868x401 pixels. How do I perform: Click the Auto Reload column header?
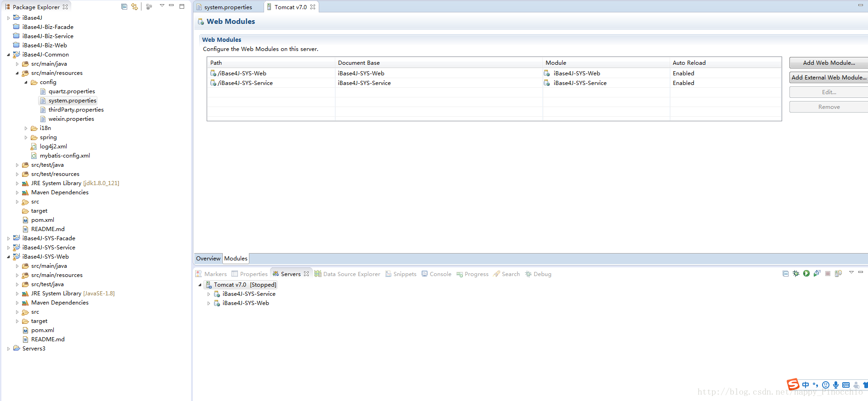[726, 63]
